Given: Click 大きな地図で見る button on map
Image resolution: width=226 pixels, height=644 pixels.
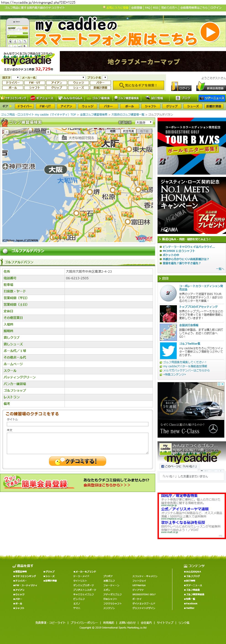Looking at the screenshot, I should (78, 138).
